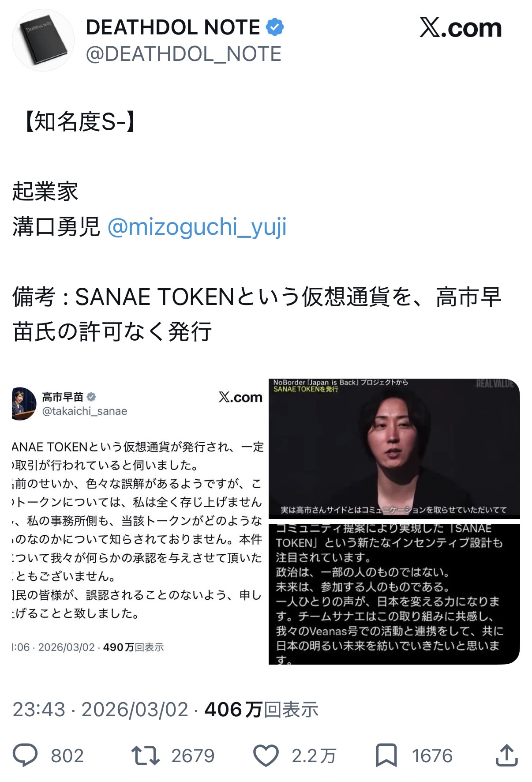Screen dimensions: 532x782
Task: Tap the 23:43 · 2026/03/02 timestamp
Action: [x=101, y=710]
